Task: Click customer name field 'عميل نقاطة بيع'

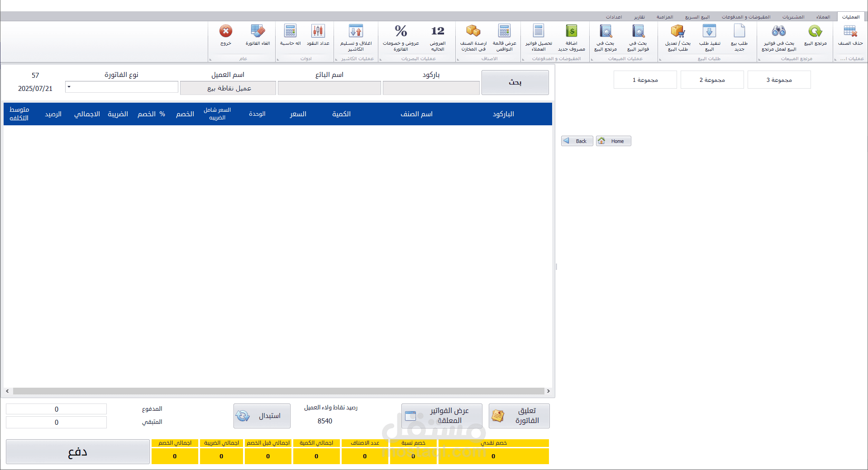Action: (x=228, y=88)
